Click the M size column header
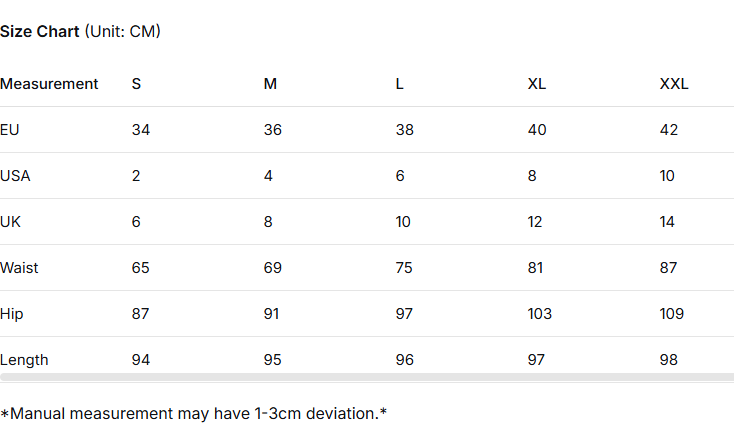The width and height of the screenshot is (734, 435). click(x=270, y=84)
